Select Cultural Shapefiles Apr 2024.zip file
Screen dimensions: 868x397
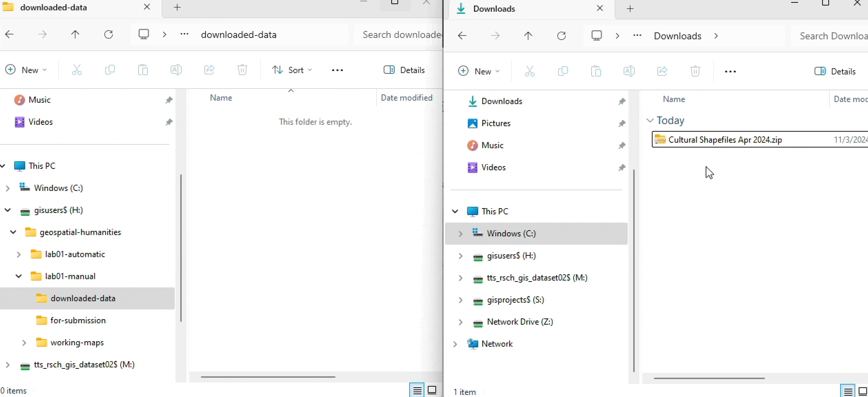[725, 140]
